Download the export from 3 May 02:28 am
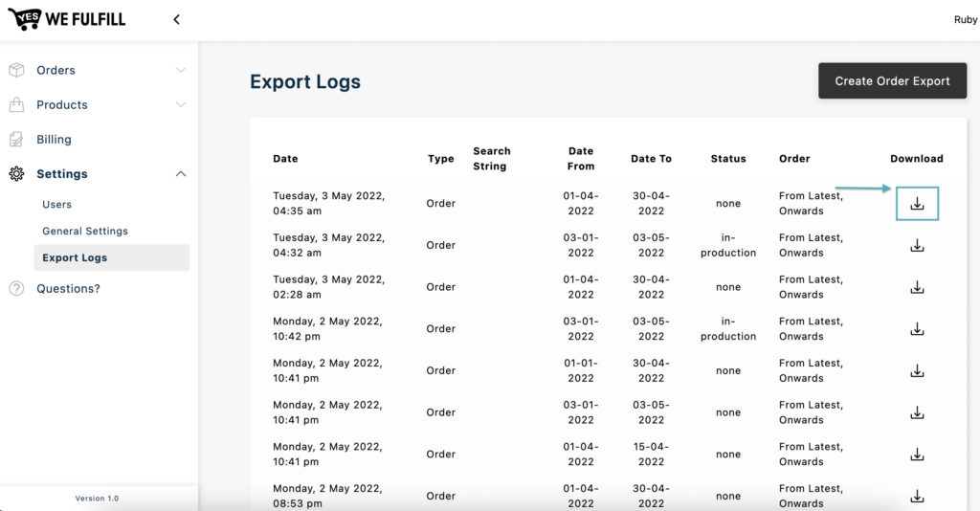 (917, 287)
